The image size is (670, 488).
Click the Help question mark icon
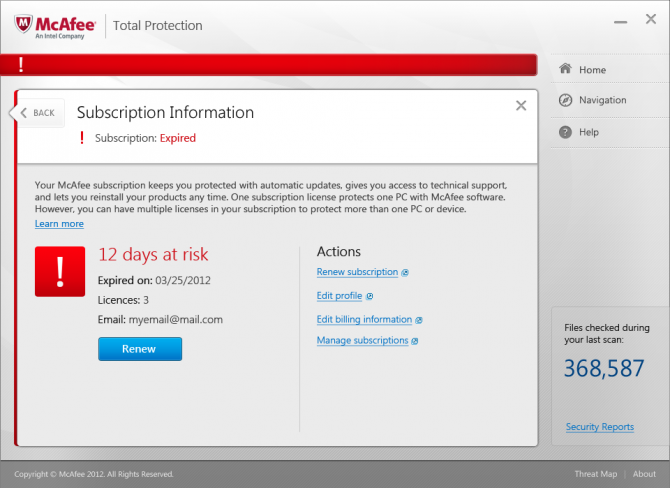pyautogui.click(x=565, y=132)
